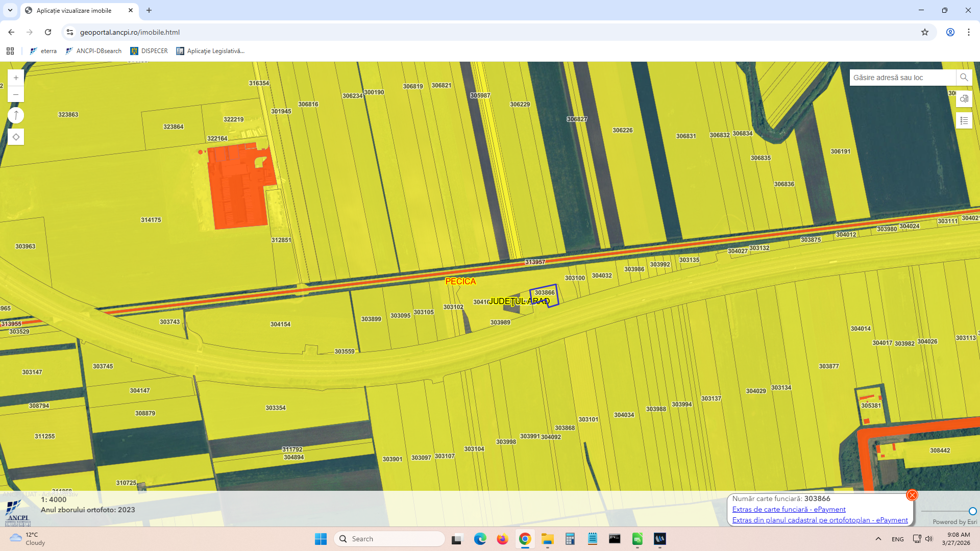Open the ANCPI-DBsearch bookmark
Image resolution: width=980 pixels, height=551 pixels.
coord(93,51)
